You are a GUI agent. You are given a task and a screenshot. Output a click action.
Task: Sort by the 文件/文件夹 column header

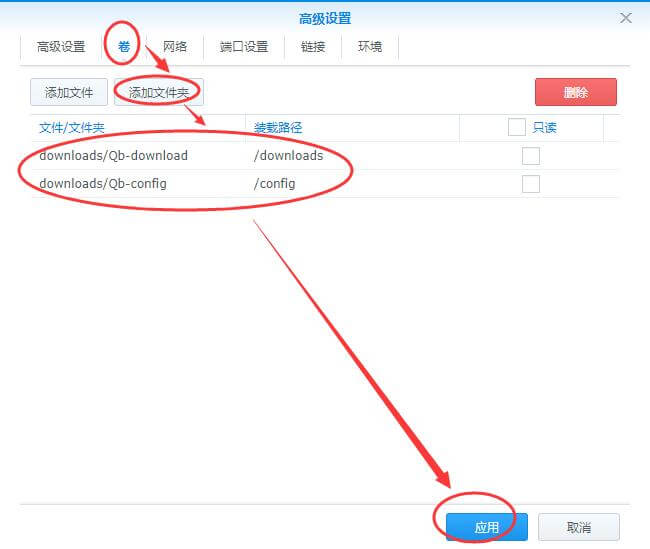click(72, 128)
